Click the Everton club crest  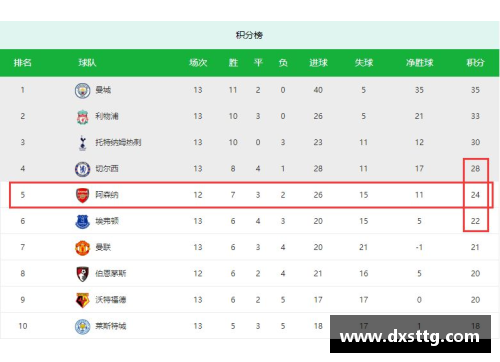[x=82, y=221]
